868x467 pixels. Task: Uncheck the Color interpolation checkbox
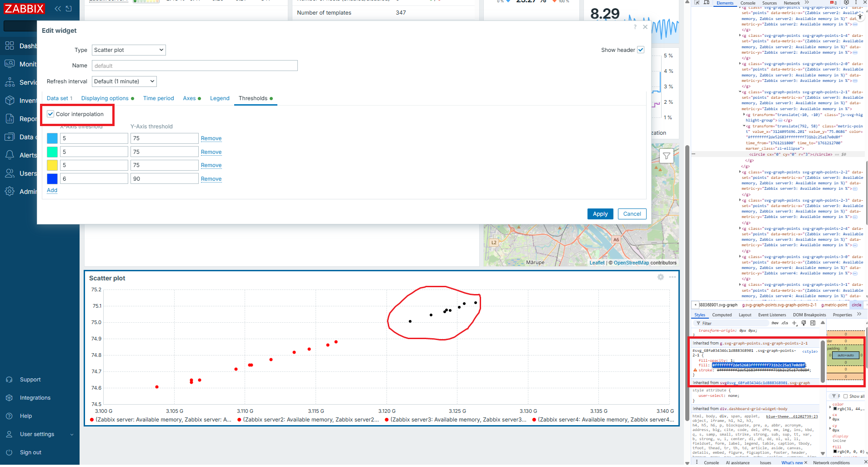(x=51, y=114)
